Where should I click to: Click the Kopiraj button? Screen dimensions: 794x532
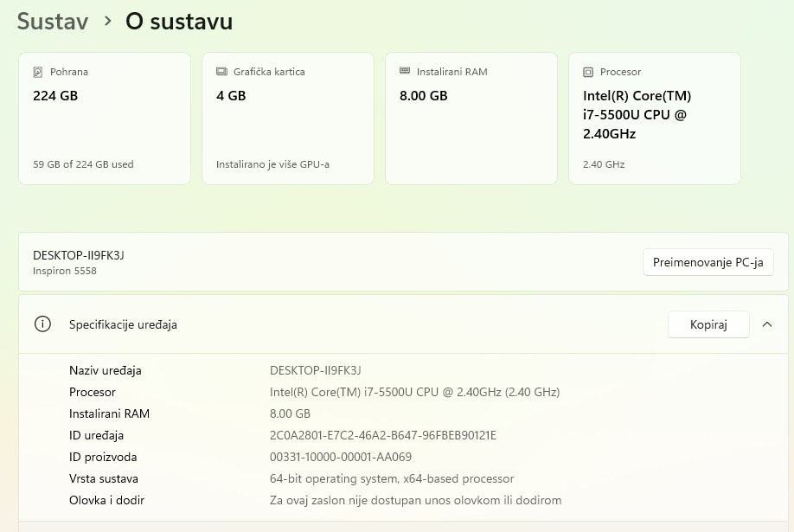coord(708,324)
